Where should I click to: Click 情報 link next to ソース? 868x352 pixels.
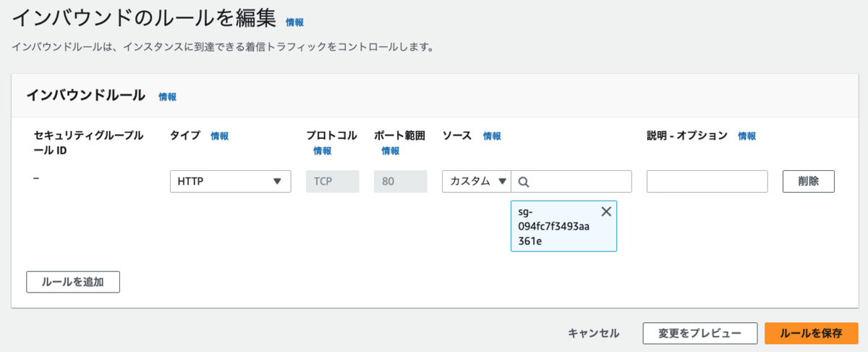(492, 136)
